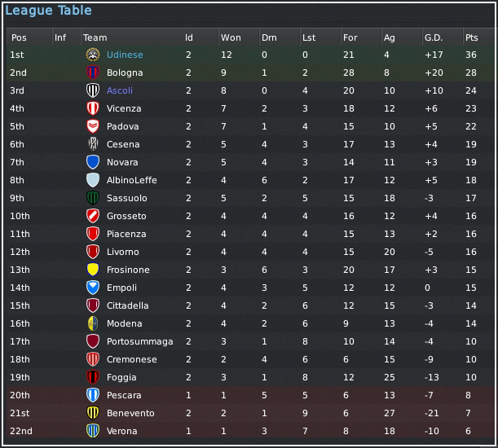Click the Verona club badge icon
This screenshot has width=498, height=448.
[x=92, y=431]
